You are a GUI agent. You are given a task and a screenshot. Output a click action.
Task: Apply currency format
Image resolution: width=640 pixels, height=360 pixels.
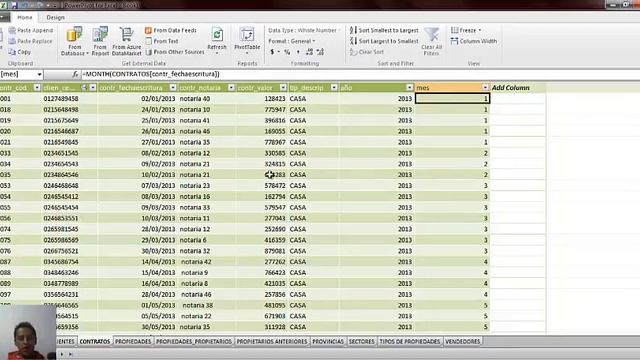(x=272, y=52)
